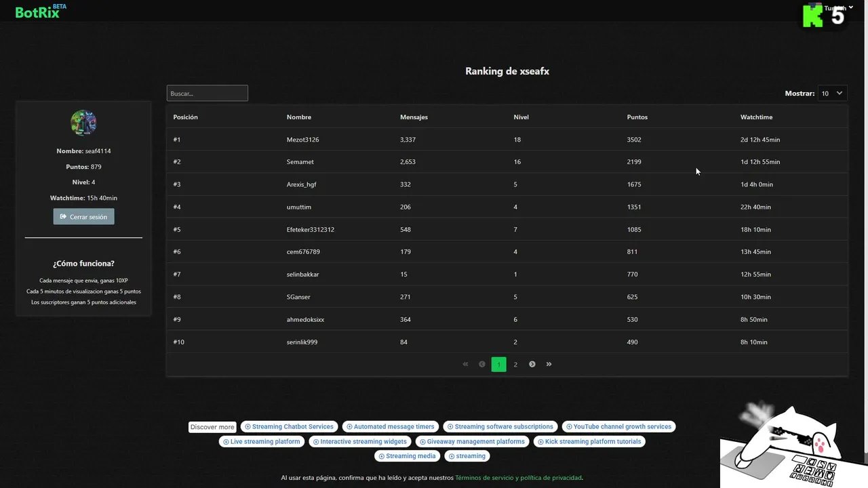Sort by the Puntos column header

[x=637, y=117]
